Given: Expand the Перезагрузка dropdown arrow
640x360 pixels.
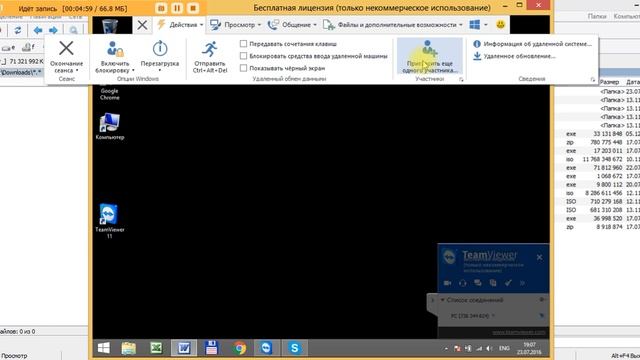Looking at the screenshot, I should click(x=160, y=71).
